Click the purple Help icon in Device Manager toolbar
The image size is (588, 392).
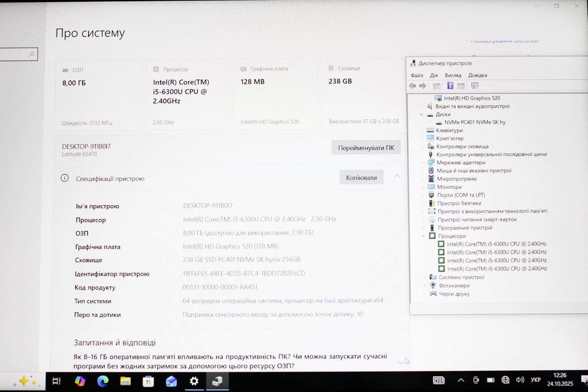[x=450, y=86]
